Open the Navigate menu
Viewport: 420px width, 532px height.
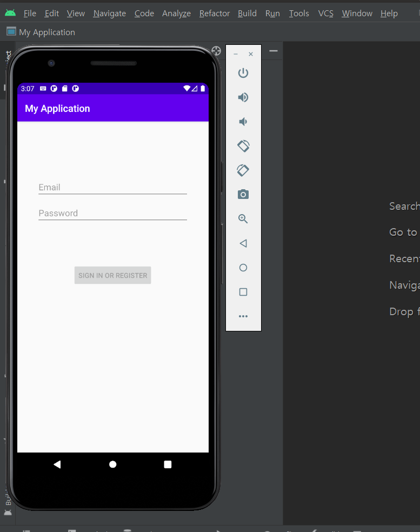point(110,13)
